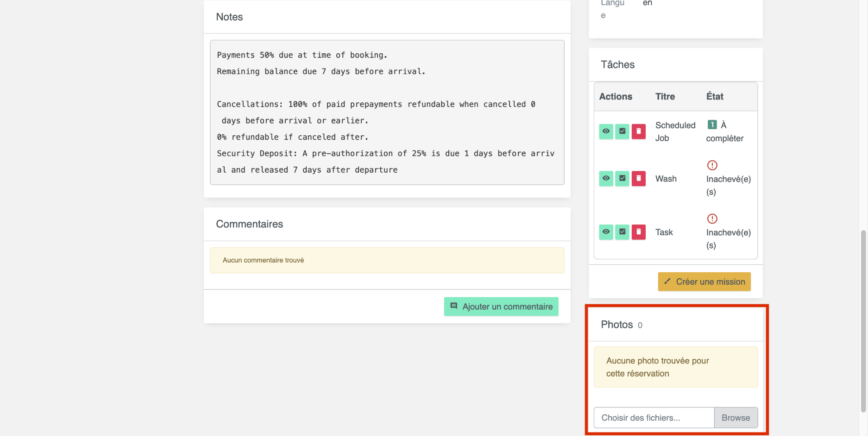Click the Scheduled Job status badge

712,125
